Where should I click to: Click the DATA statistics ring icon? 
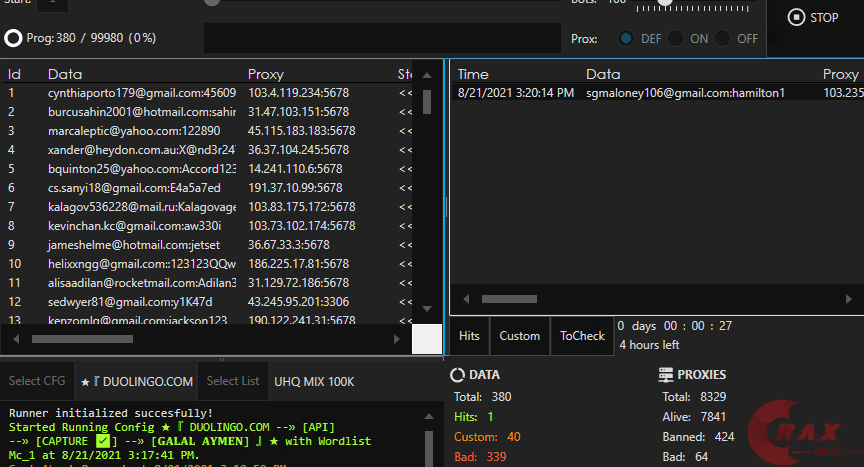458,375
